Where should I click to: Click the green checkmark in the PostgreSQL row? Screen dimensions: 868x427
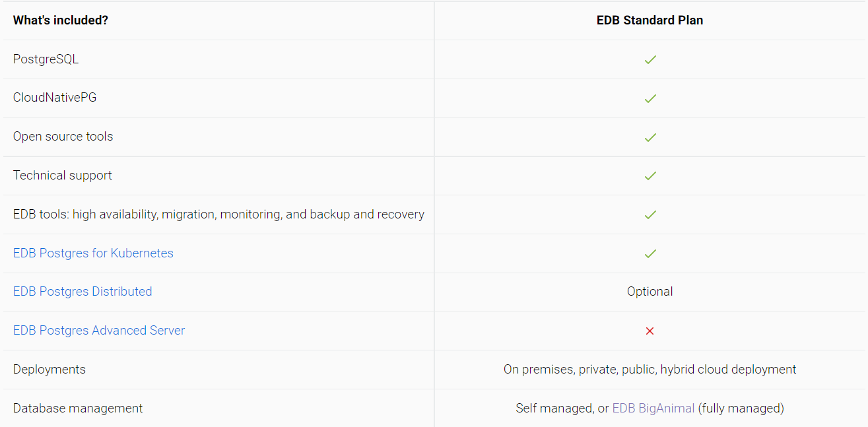650,59
